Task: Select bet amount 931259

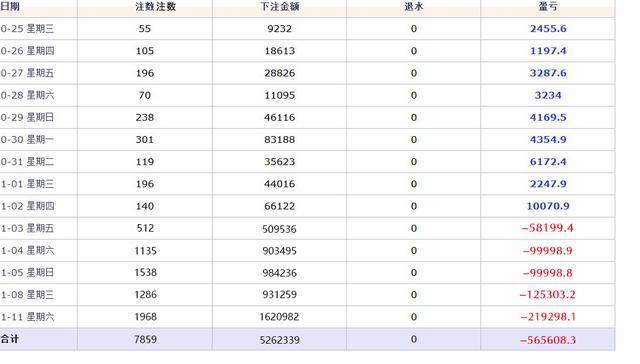Action: (x=280, y=295)
